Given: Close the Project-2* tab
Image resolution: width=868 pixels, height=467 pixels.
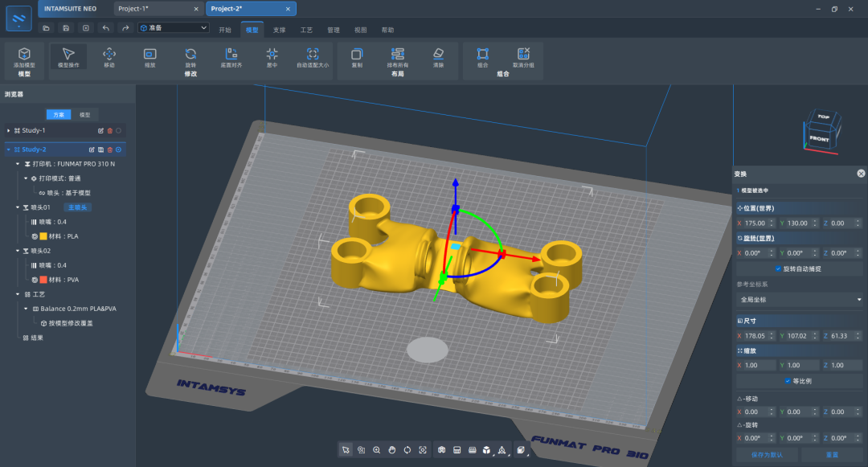Looking at the screenshot, I should click(288, 9).
